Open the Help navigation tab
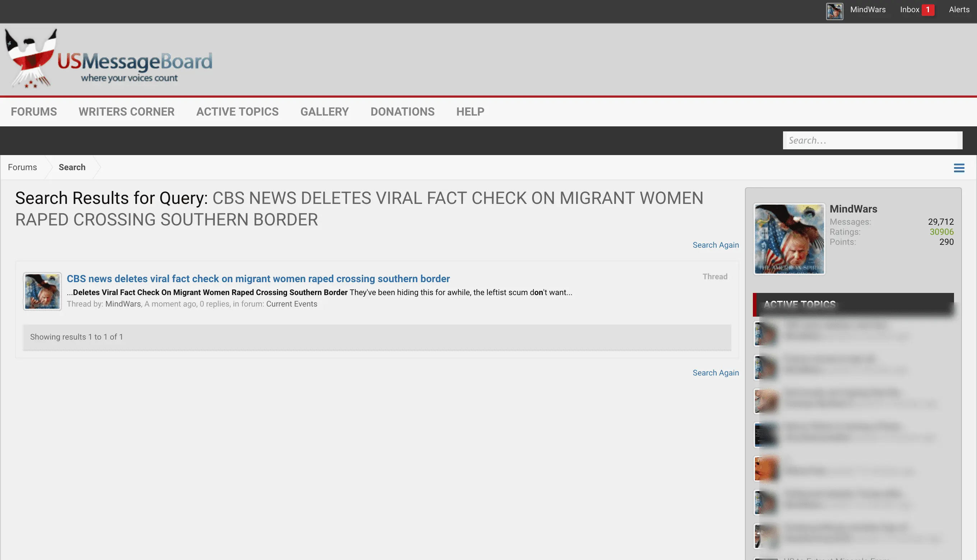The image size is (977, 560). 470,112
